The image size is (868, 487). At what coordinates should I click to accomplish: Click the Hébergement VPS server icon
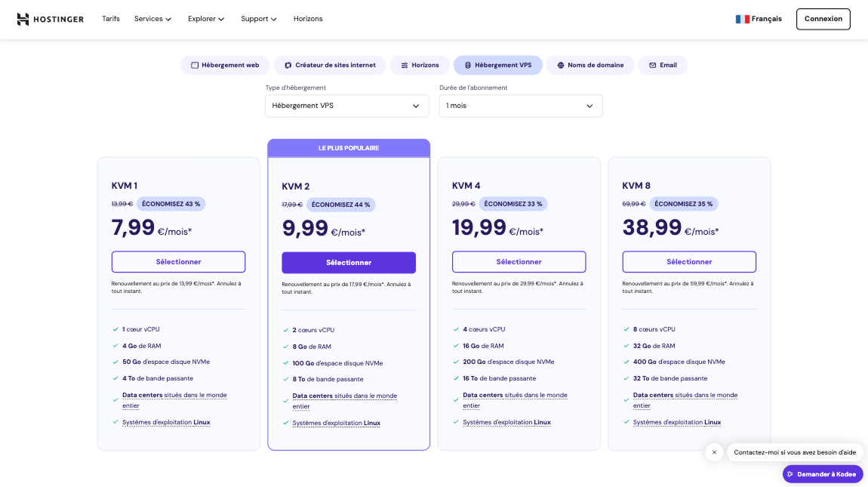[468, 66]
